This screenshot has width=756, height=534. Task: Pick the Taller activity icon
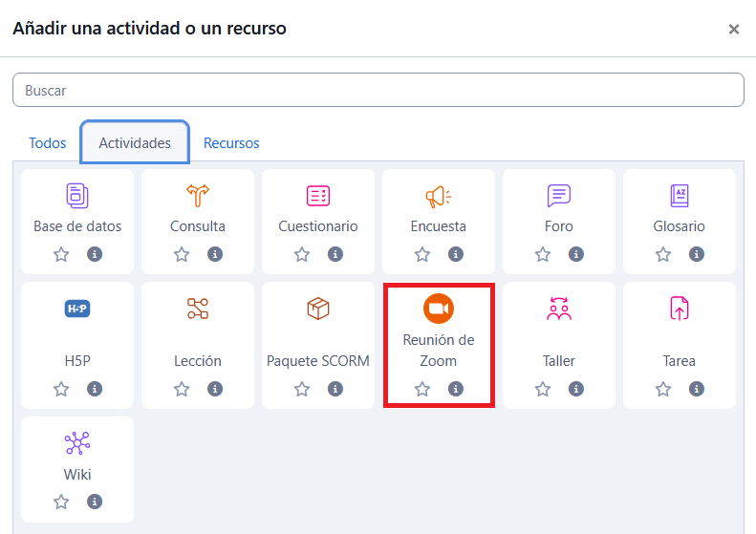click(x=559, y=309)
